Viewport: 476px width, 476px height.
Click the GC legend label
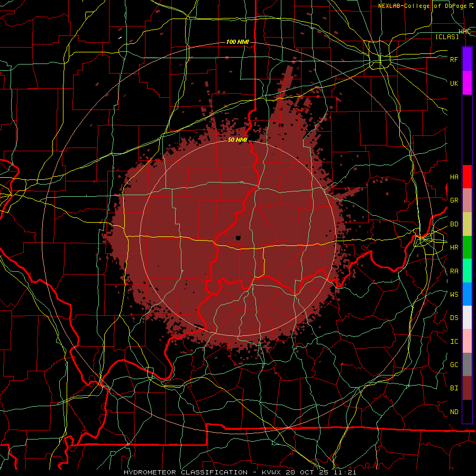click(x=454, y=365)
